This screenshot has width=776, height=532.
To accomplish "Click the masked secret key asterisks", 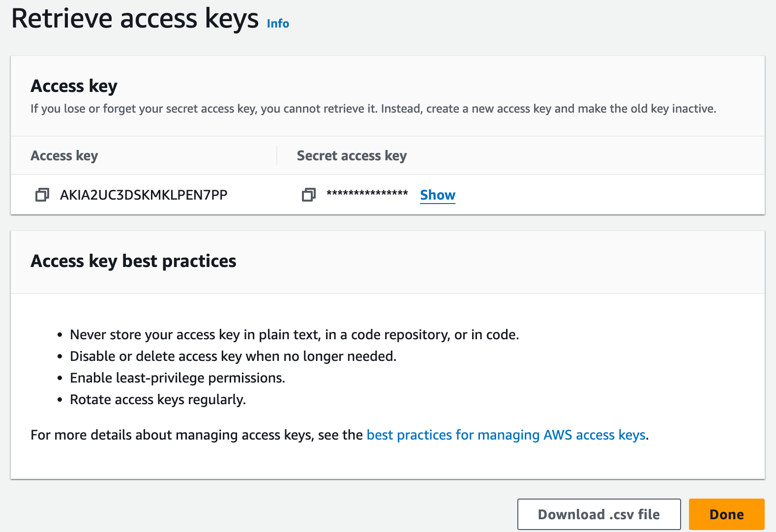I will click(x=367, y=193).
